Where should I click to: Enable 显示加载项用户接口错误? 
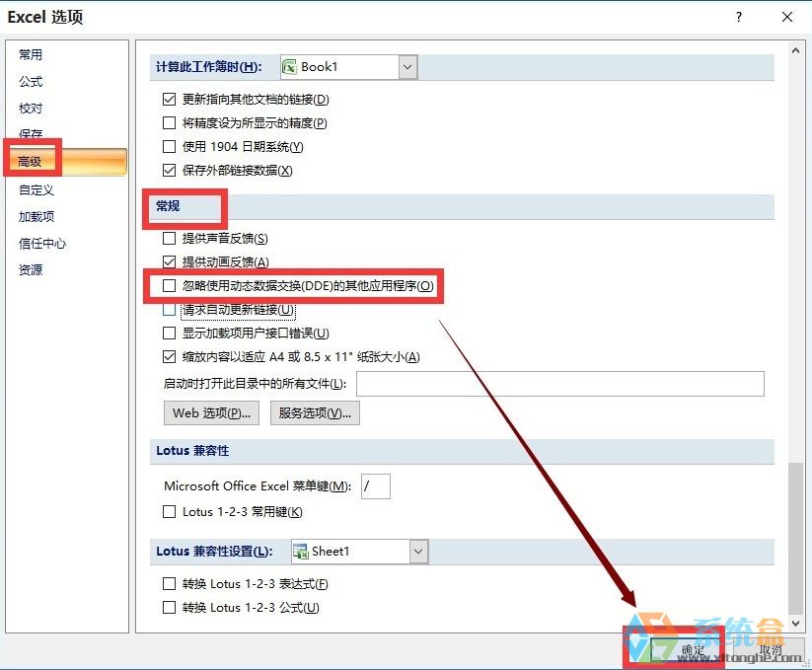[169, 334]
